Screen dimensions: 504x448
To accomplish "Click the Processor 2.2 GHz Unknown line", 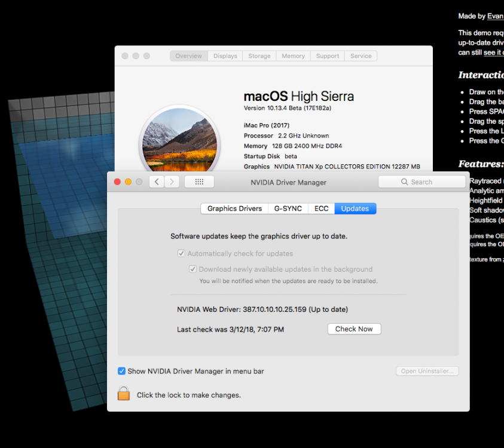I will [x=286, y=136].
